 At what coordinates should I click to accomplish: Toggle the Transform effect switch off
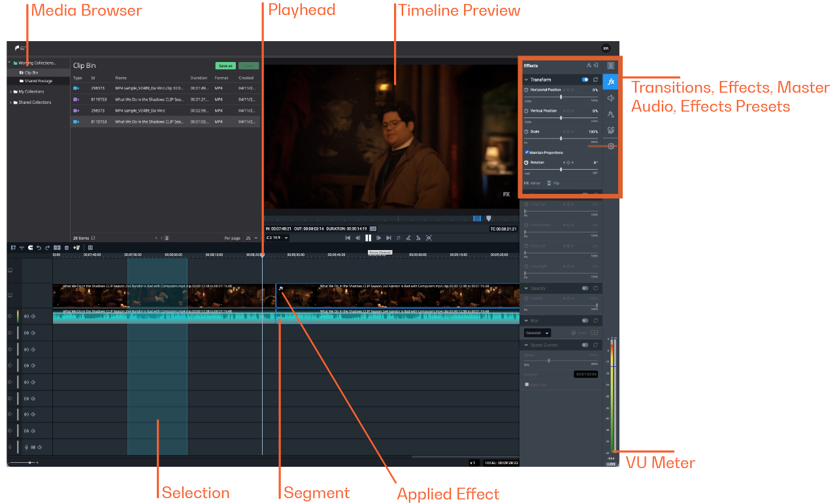click(585, 80)
